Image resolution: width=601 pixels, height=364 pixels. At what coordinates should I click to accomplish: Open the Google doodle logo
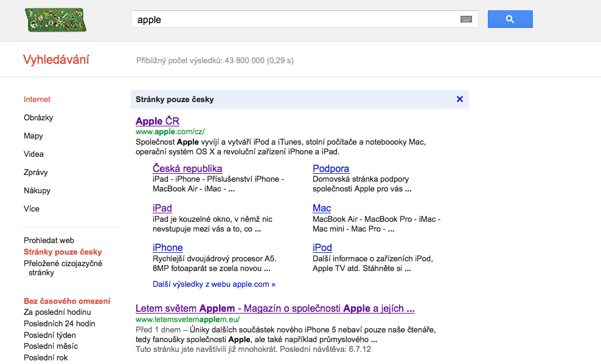57,19
